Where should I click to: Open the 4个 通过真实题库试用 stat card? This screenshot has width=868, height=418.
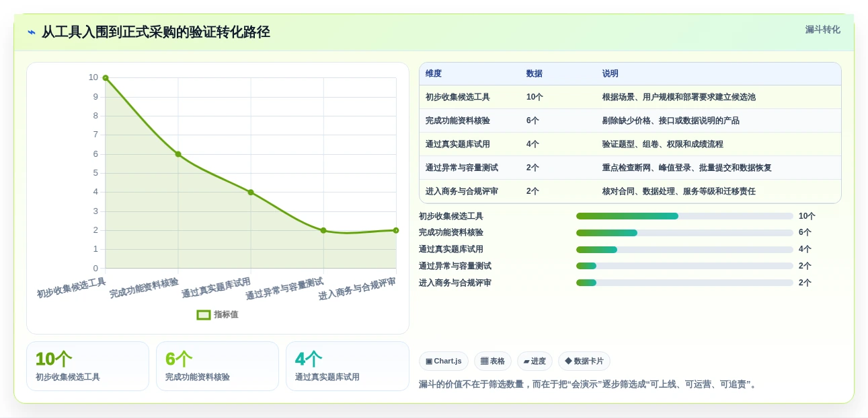pos(348,366)
